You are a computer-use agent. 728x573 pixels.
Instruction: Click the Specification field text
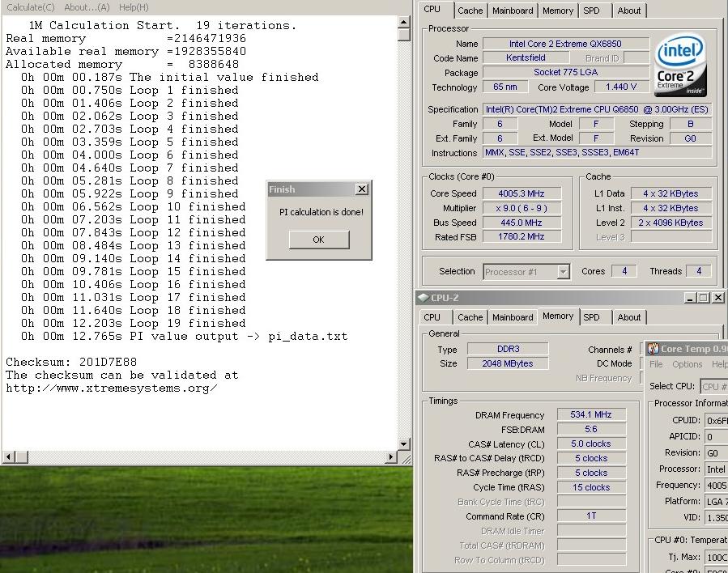point(597,109)
